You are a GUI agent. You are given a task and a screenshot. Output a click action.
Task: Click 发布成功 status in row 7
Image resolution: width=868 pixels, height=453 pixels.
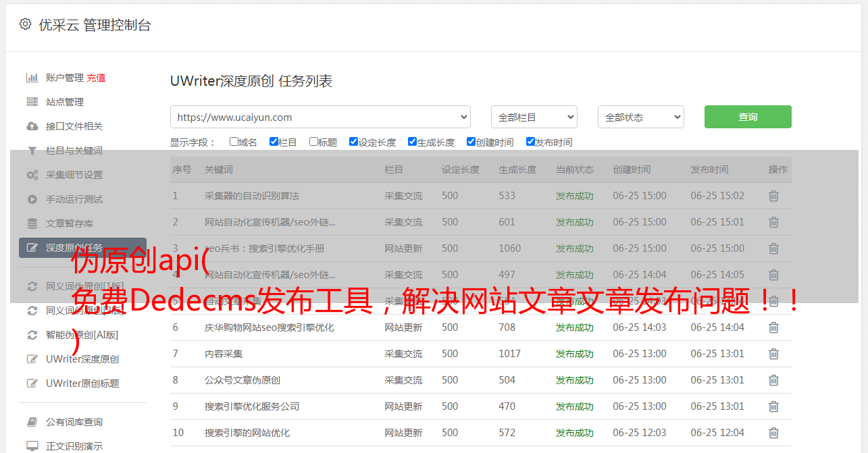(x=575, y=354)
